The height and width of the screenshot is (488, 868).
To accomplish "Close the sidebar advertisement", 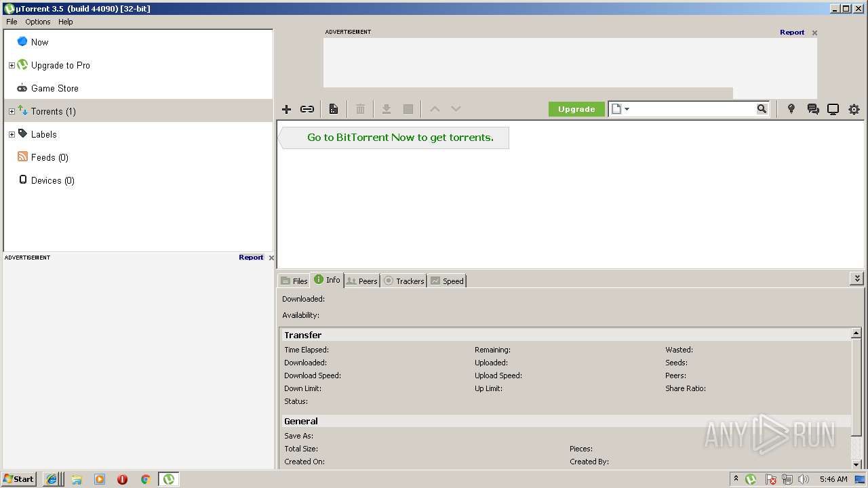I will tap(271, 258).
